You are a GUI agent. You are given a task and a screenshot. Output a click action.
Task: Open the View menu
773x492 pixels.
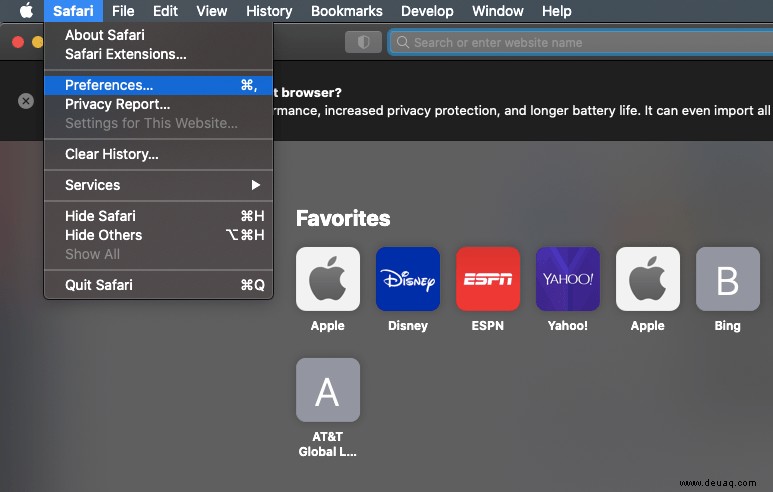point(211,11)
